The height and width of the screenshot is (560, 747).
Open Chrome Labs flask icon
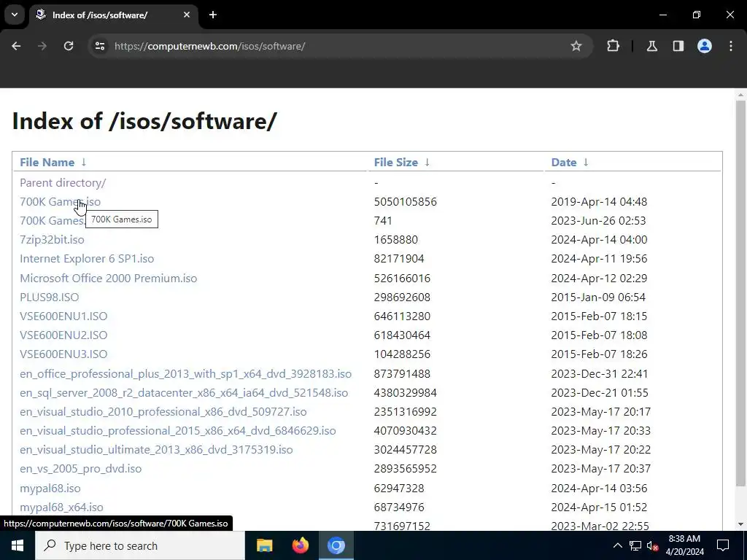click(651, 46)
